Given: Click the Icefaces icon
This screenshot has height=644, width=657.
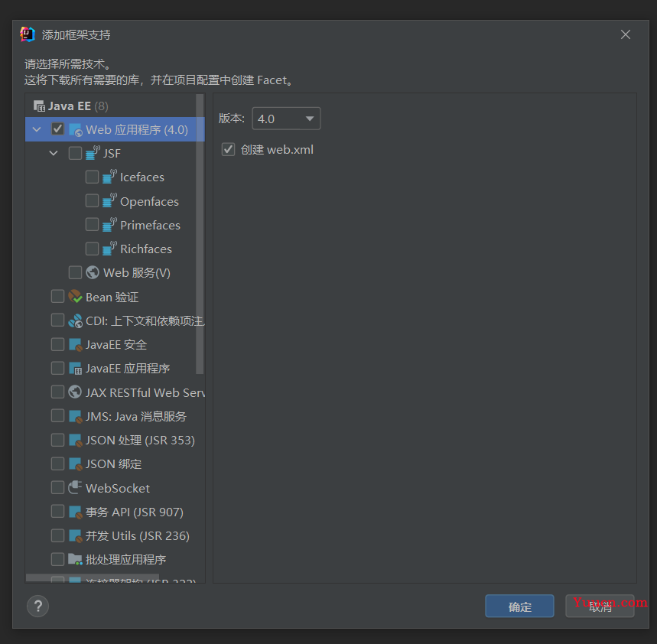Looking at the screenshot, I should (109, 177).
